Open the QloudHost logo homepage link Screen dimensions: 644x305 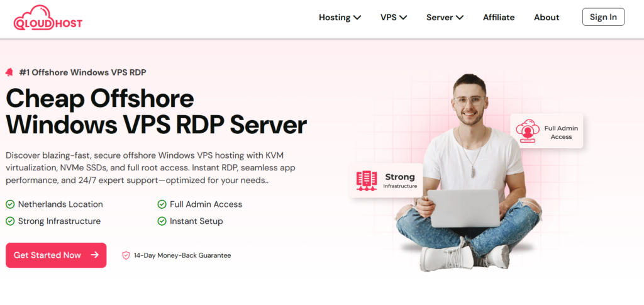[x=48, y=18]
